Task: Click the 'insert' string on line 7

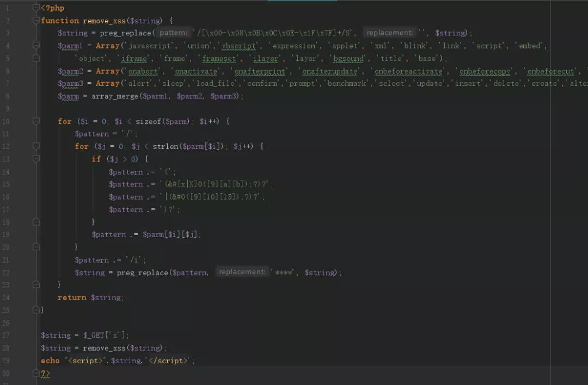Action: point(468,84)
